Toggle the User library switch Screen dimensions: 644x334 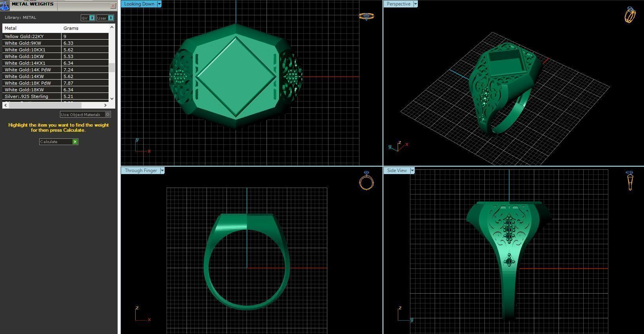(105, 18)
